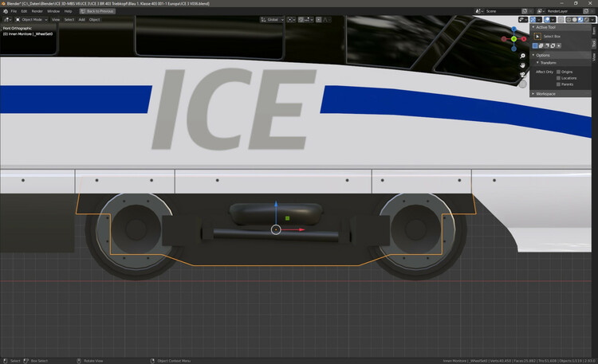
Task: Click the Select Box tool icon
Action: 537,36
